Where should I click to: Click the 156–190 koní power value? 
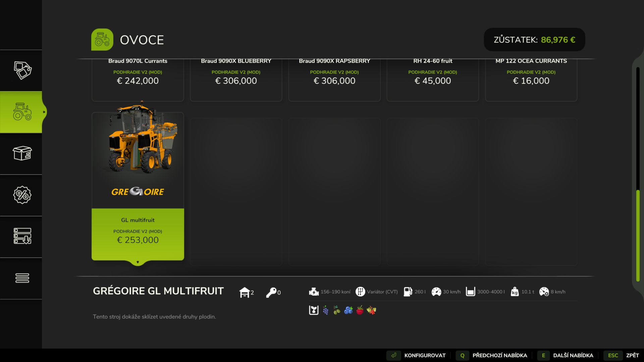(335, 292)
